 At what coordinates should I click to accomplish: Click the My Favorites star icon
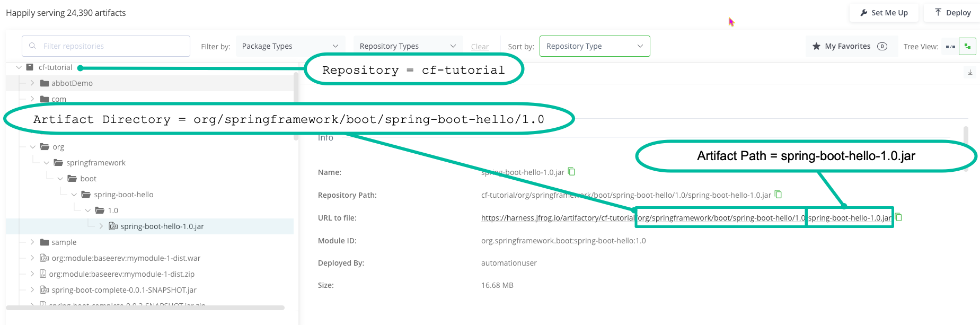coord(816,46)
